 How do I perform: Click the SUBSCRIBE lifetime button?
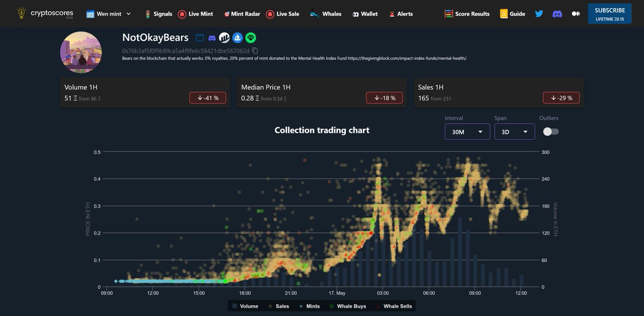coord(610,14)
